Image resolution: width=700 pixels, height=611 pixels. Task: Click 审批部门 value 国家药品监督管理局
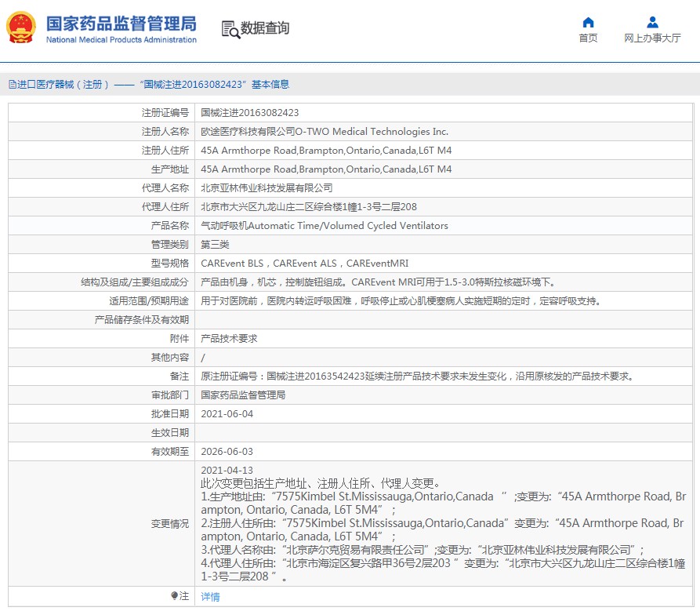point(243,395)
